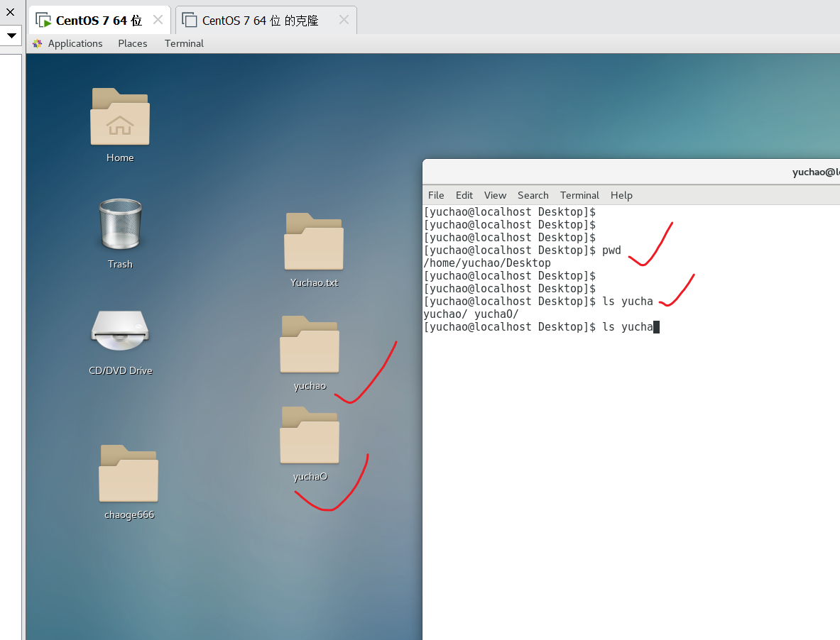Open the Home folder on desktop
840x640 pixels.
[120, 118]
